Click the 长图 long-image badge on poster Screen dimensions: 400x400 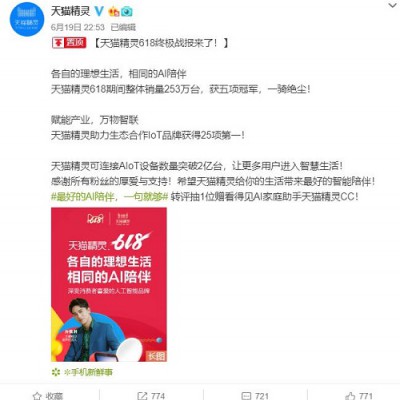click(156, 356)
